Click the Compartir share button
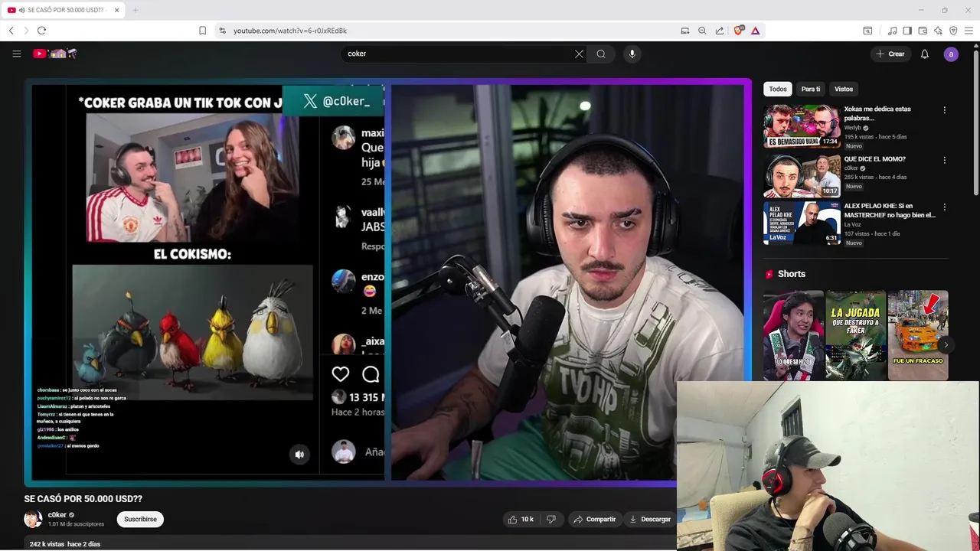This screenshot has height=551, width=980. point(594,519)
